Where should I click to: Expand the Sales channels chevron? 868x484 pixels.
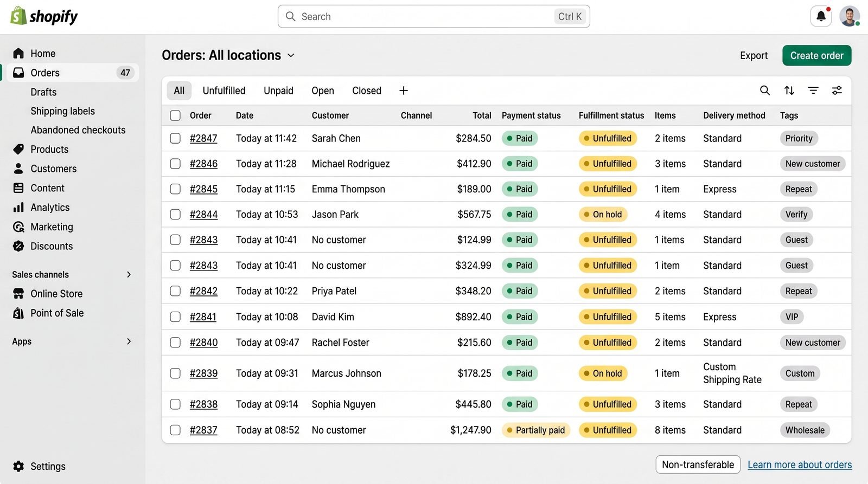(x=129, y=274)
